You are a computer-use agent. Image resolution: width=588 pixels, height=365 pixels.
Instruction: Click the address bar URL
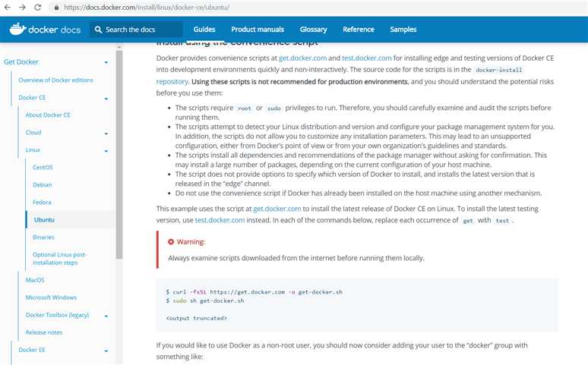[147, 7]
